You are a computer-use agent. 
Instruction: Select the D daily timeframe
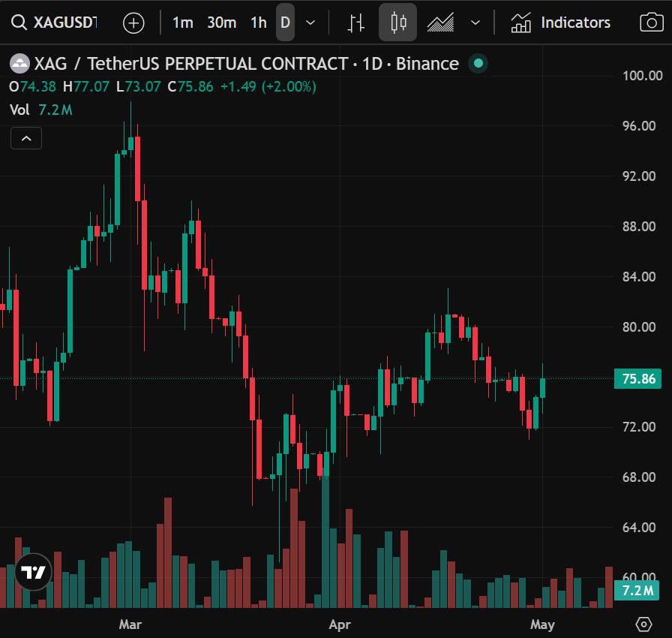point(285,23)
